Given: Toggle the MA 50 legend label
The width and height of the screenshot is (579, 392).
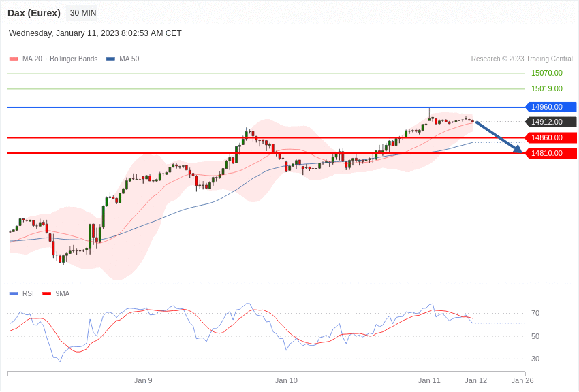Looking at the screenshot, I should click(x=129, y=59).
